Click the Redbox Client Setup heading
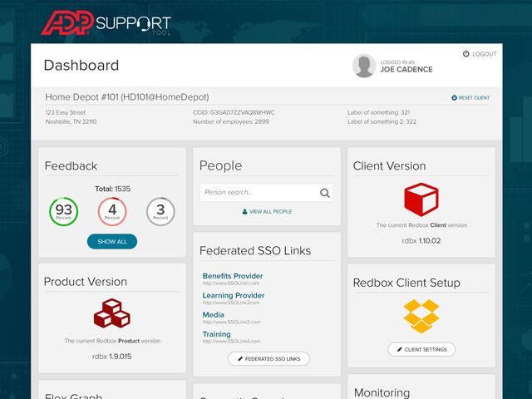 [406, 283]
